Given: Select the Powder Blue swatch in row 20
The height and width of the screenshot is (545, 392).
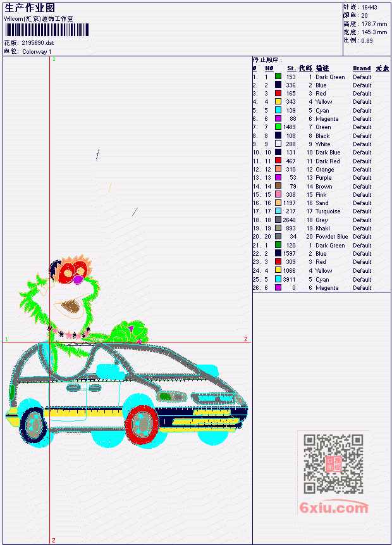Looking at the screenshot, I should click(x=278, y=237).
